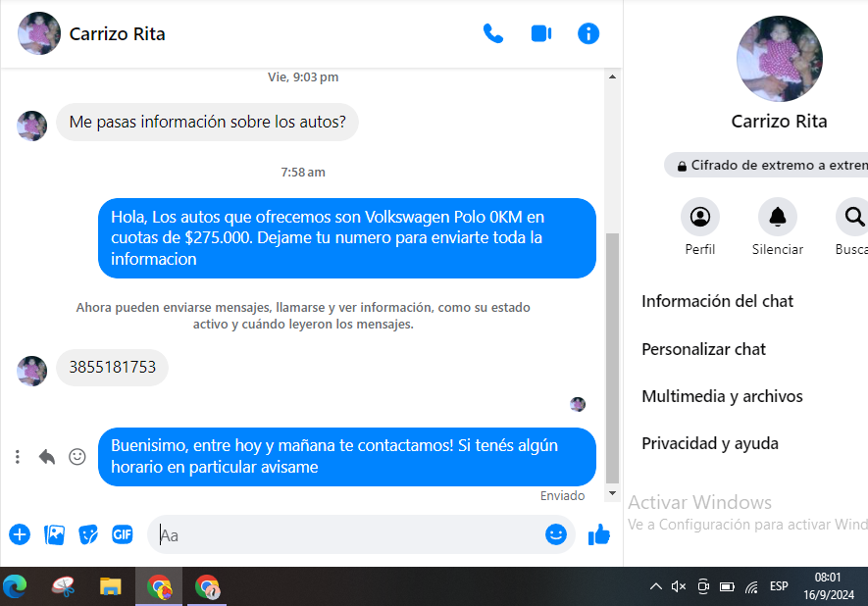Open emoji picker in message box
Viewport: 868px width, 606px height.
[556, 534]
